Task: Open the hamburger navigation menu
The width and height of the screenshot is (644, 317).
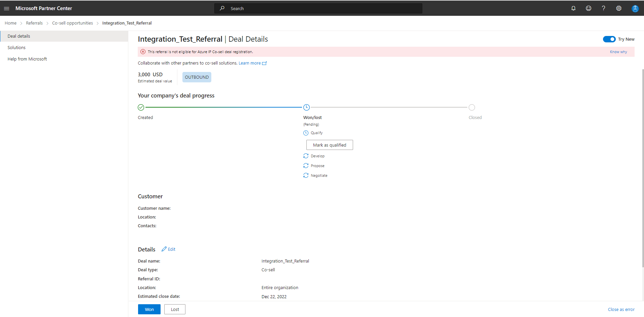Action: point(6,8)
